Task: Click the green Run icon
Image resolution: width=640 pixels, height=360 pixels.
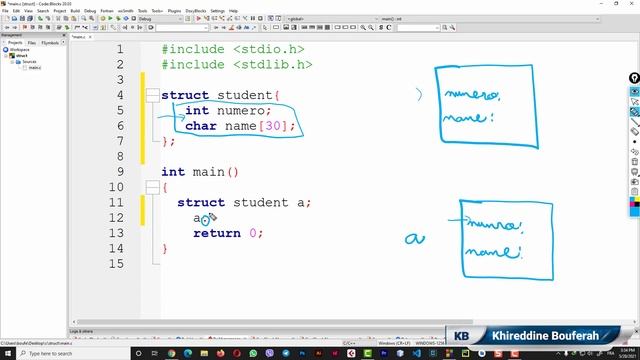Action: click(110, 19)
